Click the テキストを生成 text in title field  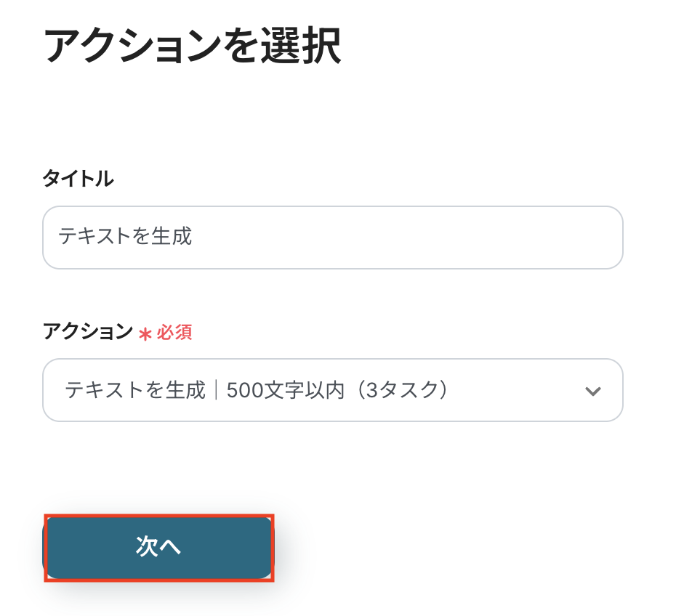point(125,237)
